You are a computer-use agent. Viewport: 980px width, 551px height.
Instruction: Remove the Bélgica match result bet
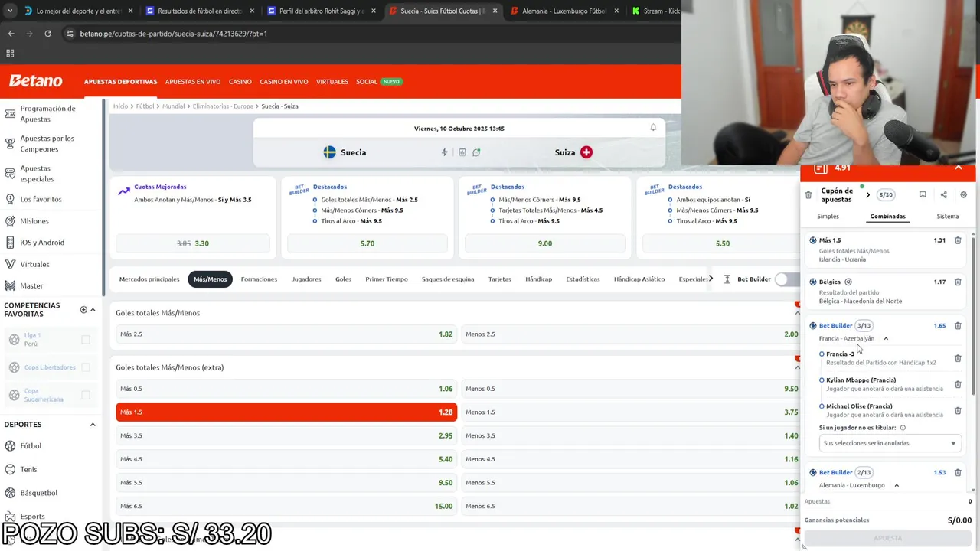tap(958, 282)
